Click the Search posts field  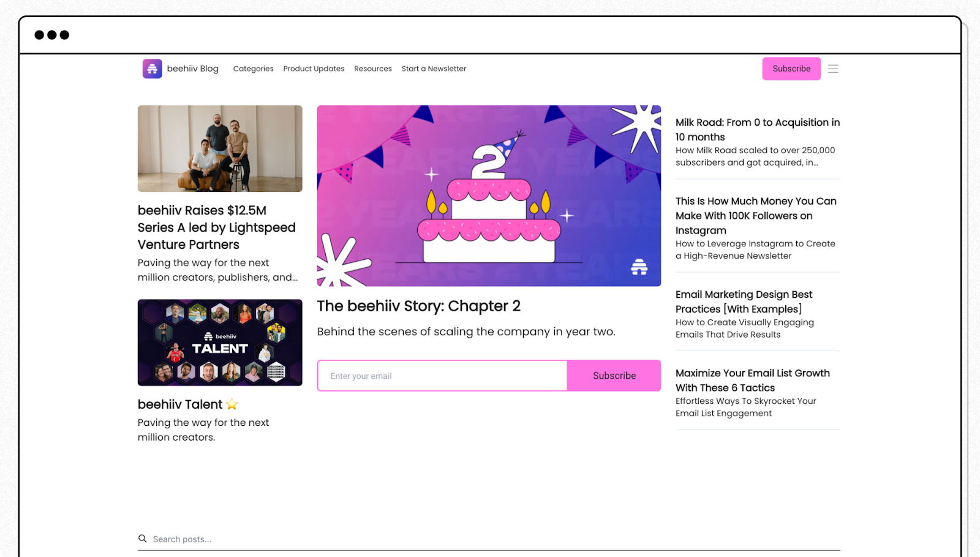(489, 539)
